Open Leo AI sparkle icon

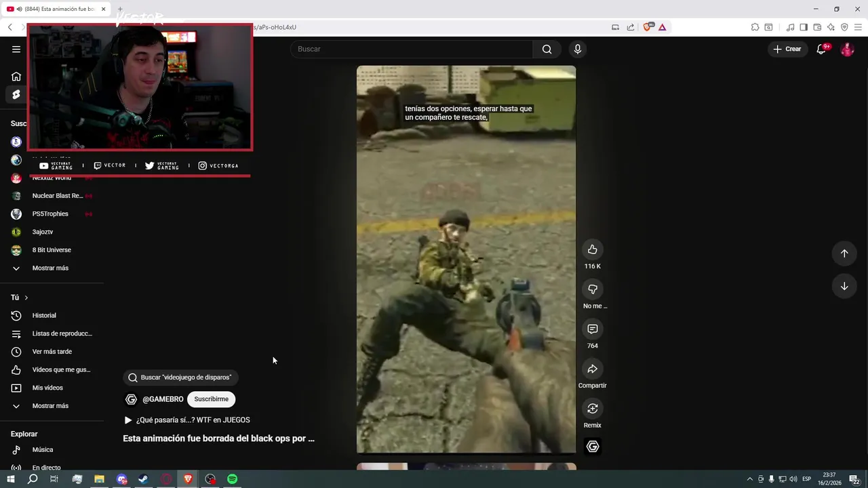(831, 27)
